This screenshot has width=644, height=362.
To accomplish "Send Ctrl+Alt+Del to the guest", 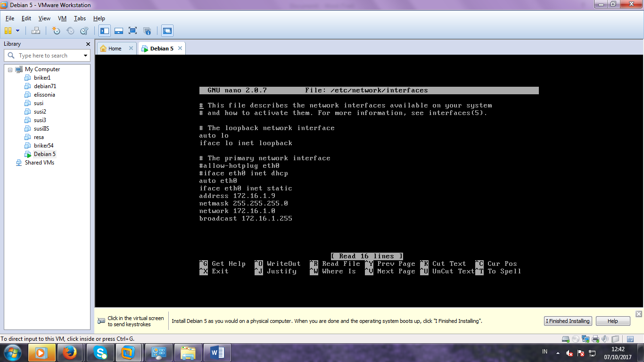I will pos(35,30).
